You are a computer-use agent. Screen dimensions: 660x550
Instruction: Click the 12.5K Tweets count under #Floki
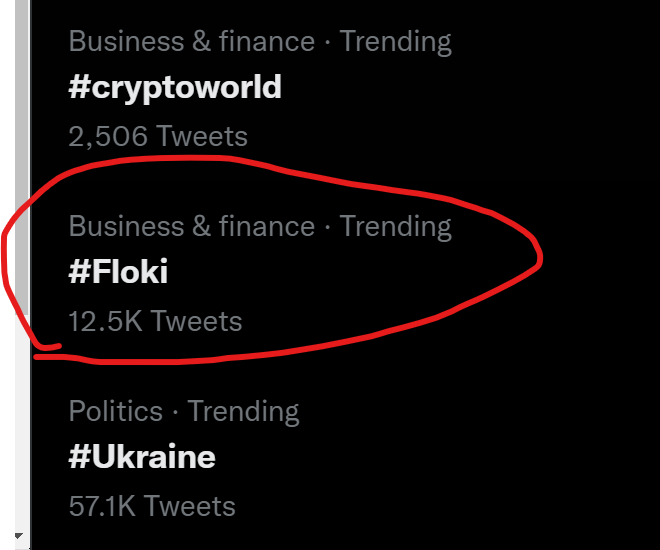(x=155, y=322)
